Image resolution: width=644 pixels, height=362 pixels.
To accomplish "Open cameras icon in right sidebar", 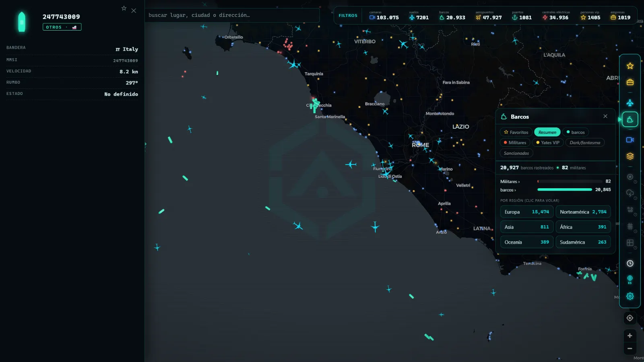I will [630, 140].
